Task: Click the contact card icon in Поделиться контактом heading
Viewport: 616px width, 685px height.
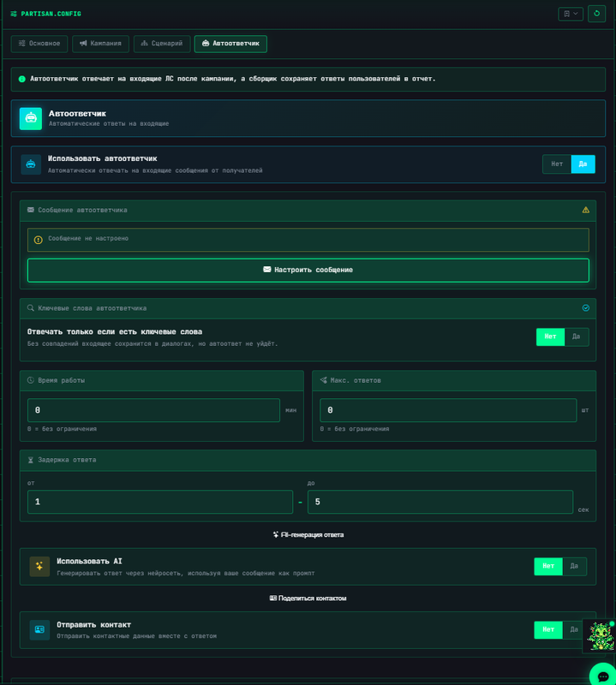Action: click(x=272, y=598)
